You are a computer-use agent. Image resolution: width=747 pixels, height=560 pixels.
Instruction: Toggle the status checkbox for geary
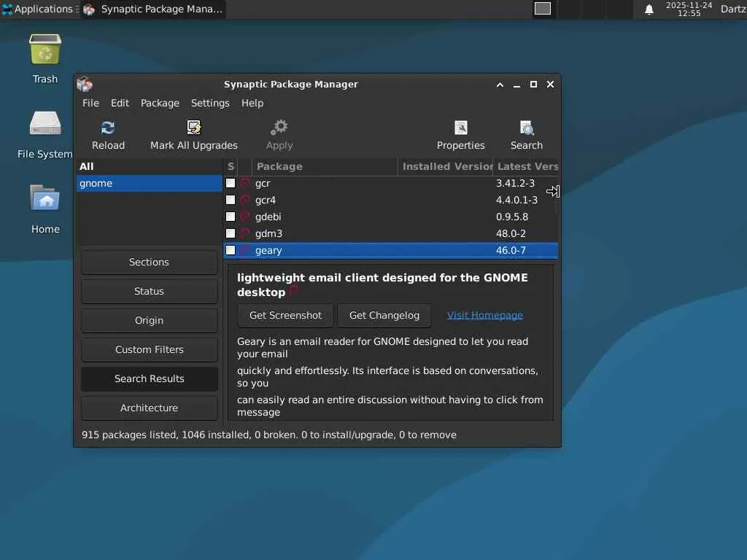point(231,250)
